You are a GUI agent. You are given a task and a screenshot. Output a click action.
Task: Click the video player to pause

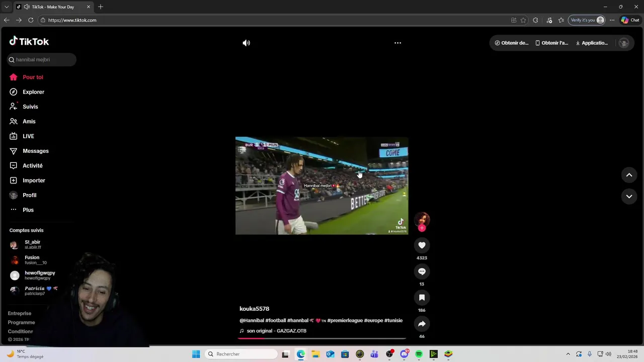322,186
